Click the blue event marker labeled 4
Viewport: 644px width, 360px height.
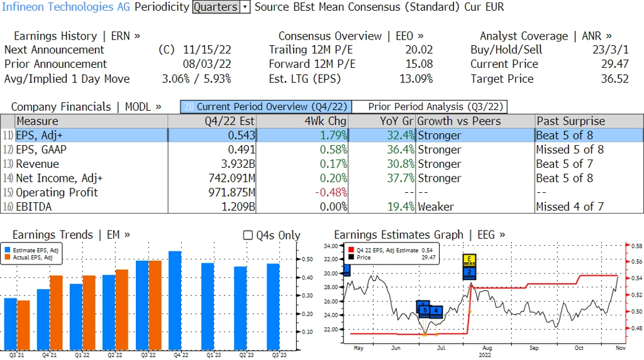[x=436, y=312]
